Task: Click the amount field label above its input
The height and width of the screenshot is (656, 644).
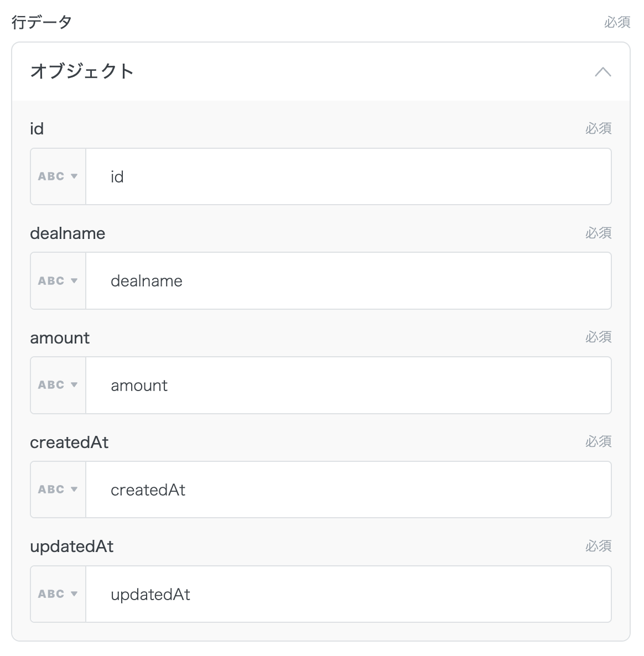Action: click(x=60, y=338)
